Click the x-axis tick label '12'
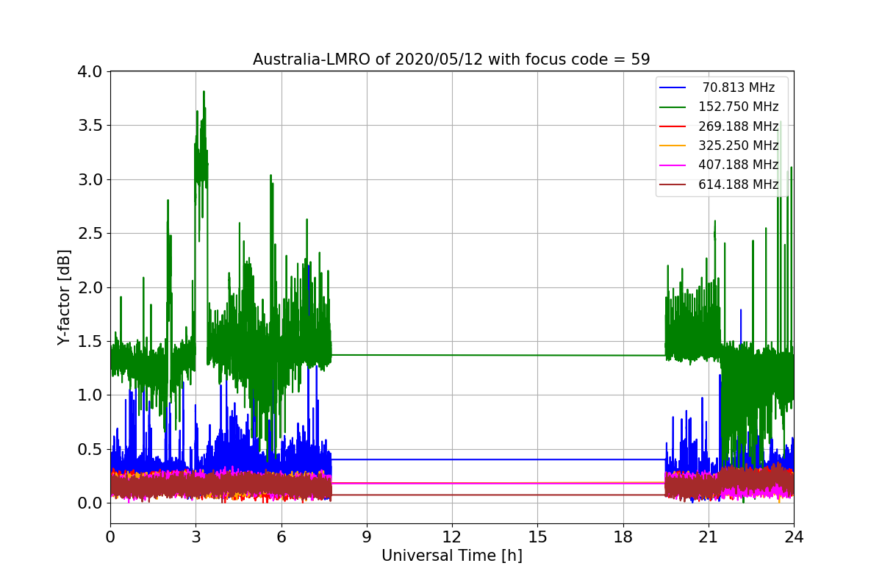The width and height of the screenshot is (882, 588). tap(452, 537)
